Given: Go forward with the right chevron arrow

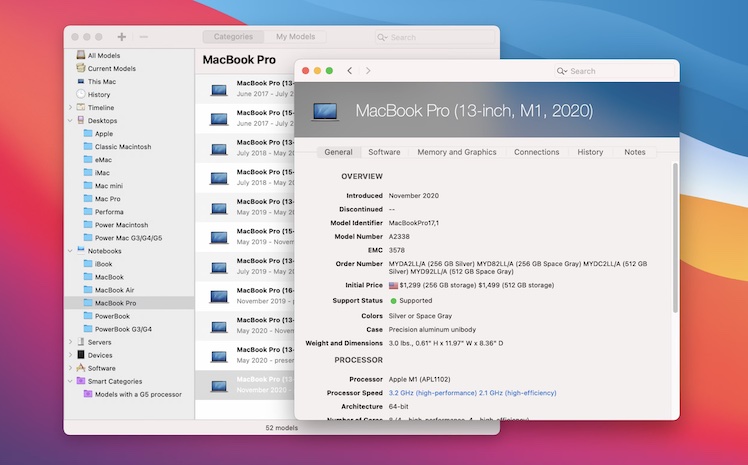Looking at the screenshot, I should (368, 71).
